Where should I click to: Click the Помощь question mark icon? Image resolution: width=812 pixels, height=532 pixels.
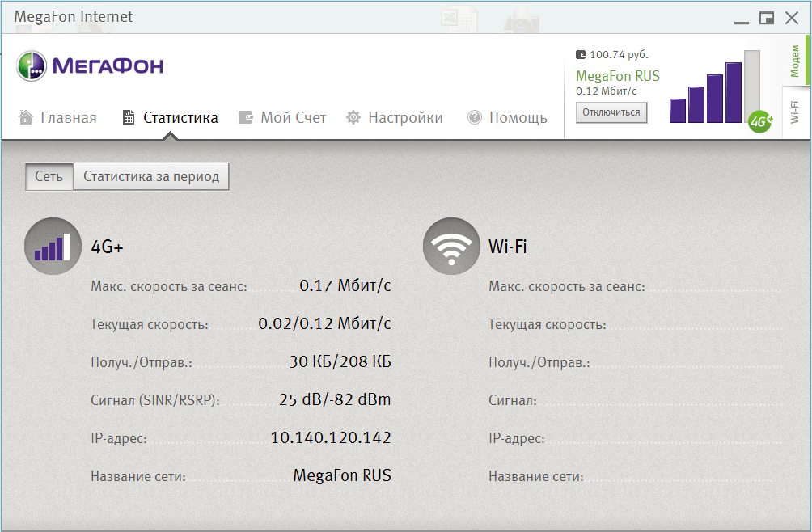[475, 117]
